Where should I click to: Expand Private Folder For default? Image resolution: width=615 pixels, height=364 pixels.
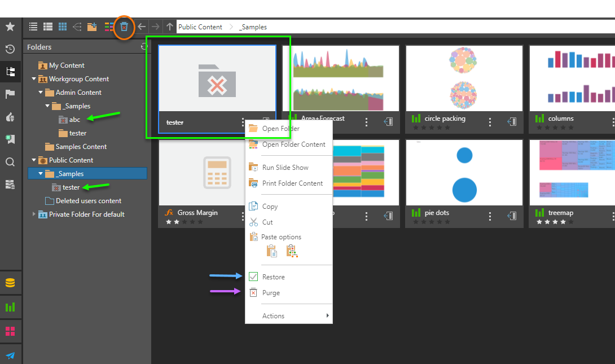(34, 214)
